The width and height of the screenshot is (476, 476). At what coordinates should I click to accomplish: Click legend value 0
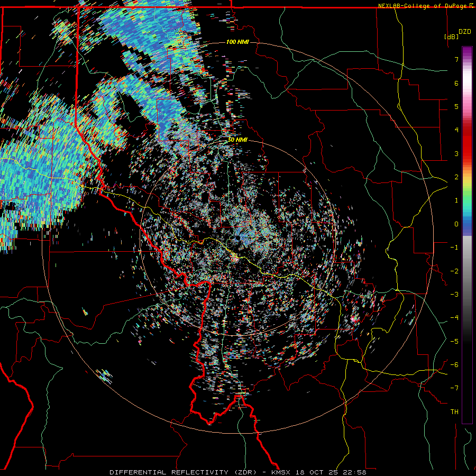[x=456, y=224]
